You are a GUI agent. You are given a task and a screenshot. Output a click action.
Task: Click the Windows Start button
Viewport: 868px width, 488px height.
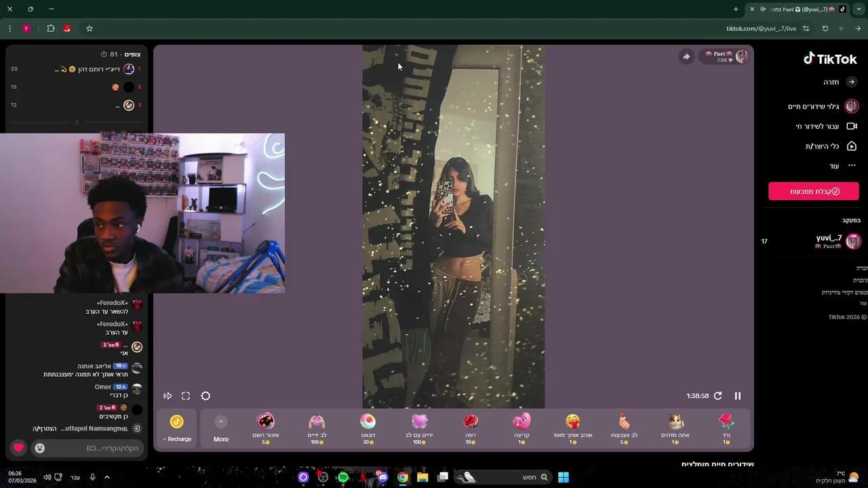click(564, 477)
